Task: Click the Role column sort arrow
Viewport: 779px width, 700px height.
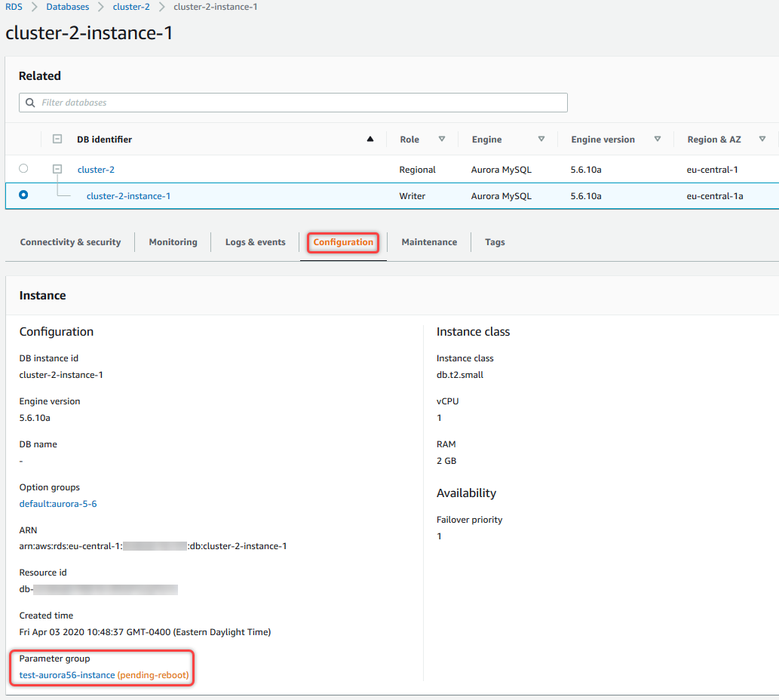Action: coord(442,140)
